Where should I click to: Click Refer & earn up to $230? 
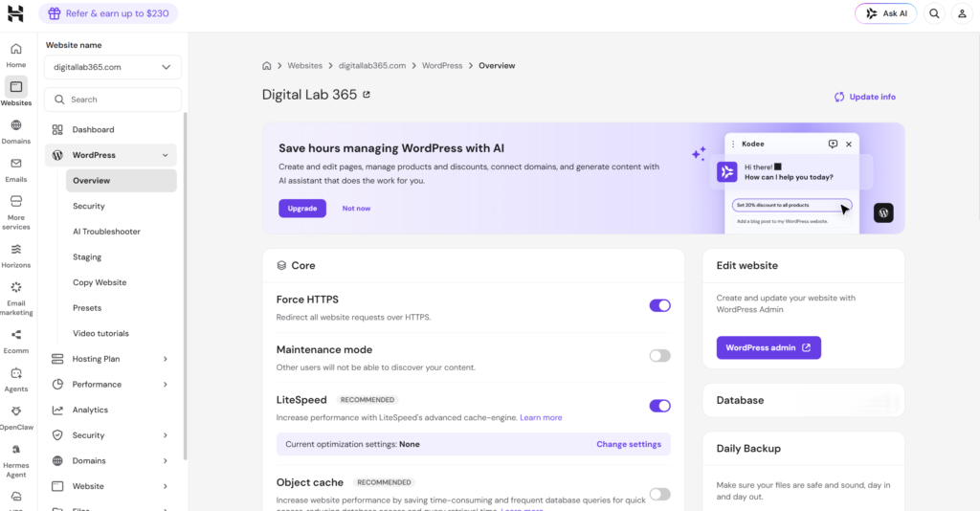pyautogui.click(x=108, y=13)
